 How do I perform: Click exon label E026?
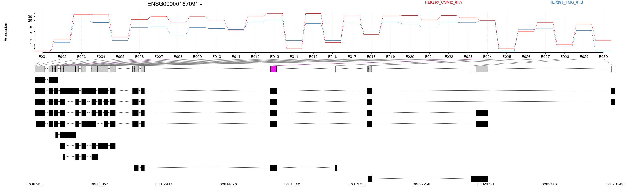pos(526,57)
